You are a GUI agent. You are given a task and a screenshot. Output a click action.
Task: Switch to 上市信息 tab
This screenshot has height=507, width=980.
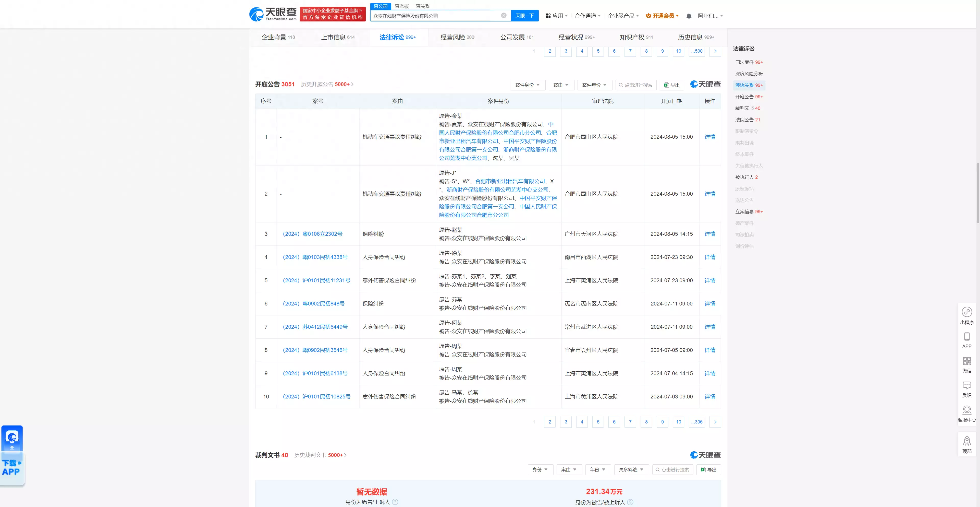click(x=338, y=37)
